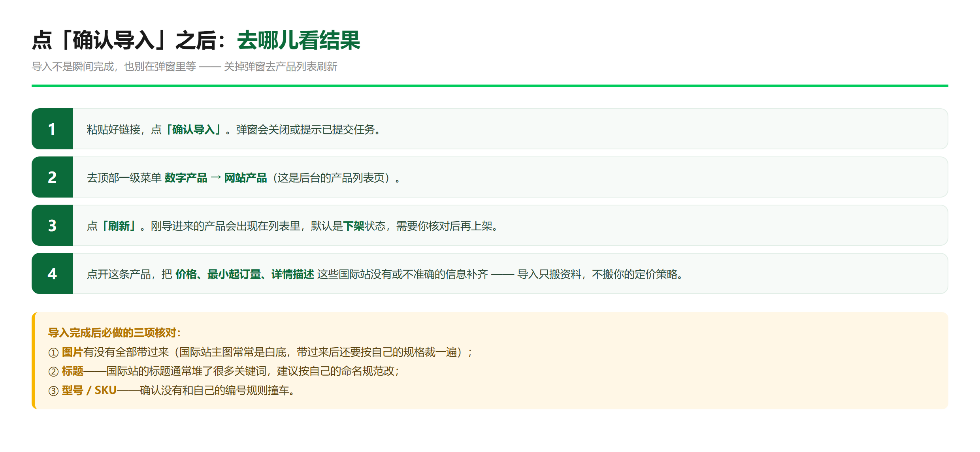Click the sentence '弹窗会关闭或提示已提交任务'
The height and width of the screenshot is (452, 980).
point(305,130)
